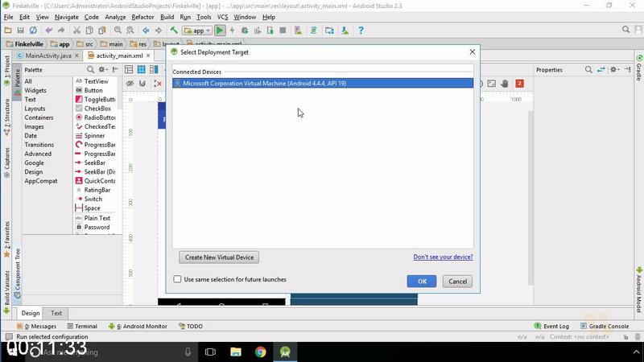Screen dimensions: 644x362
Task: Open the VCS menu
Action: [x=222, y=17]
